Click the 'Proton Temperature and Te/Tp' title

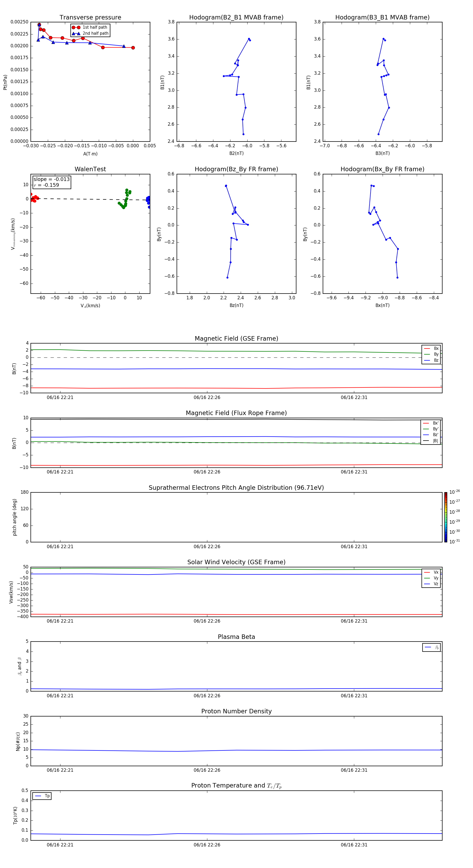pyautogui.click(x=236, y=786)
